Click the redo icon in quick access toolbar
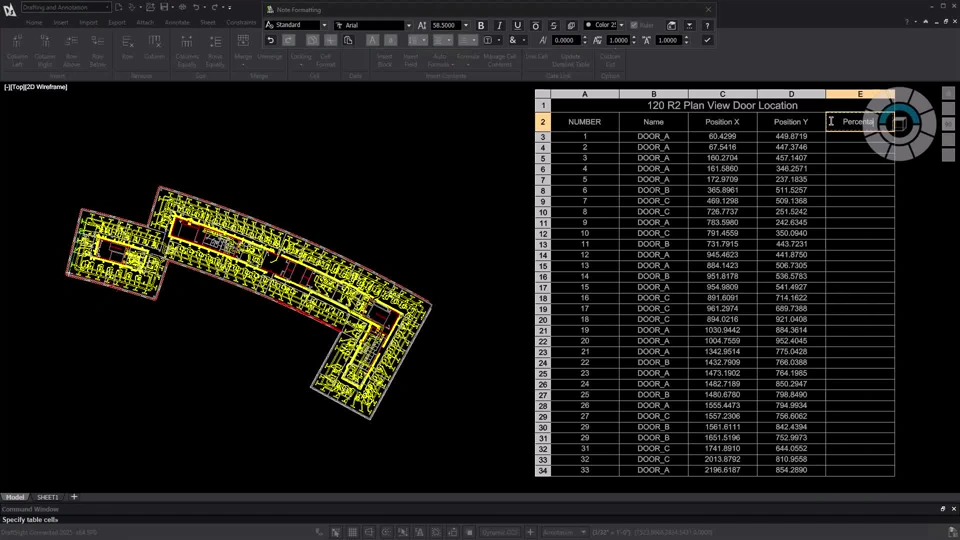The image size is (960, 540). (214, 7)
